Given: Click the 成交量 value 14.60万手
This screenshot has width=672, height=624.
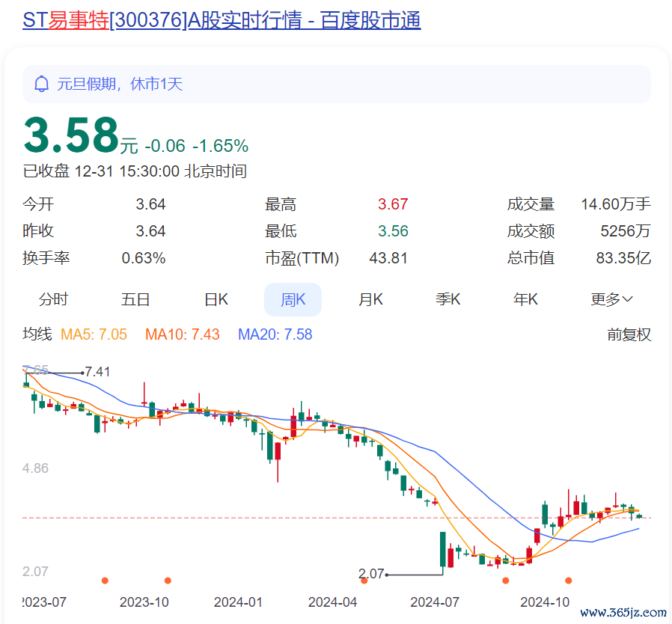Looking at the screenshot, I should (x=616, y=204).
